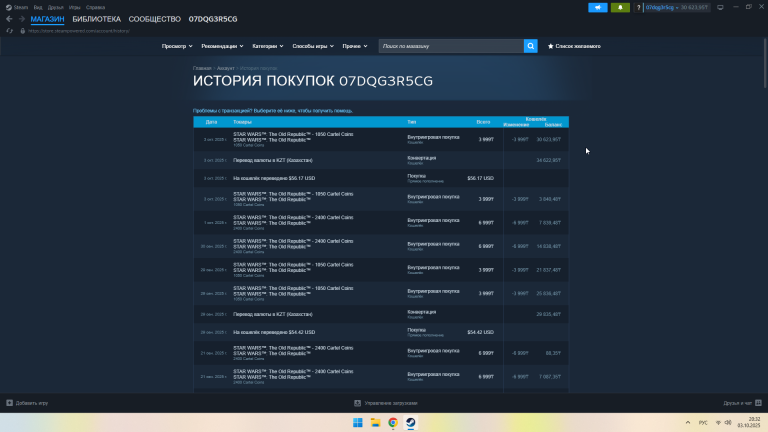Screen dimensions: 768x432
Task: Expand the Категории dropdown
Action: [x=267, y=46]
